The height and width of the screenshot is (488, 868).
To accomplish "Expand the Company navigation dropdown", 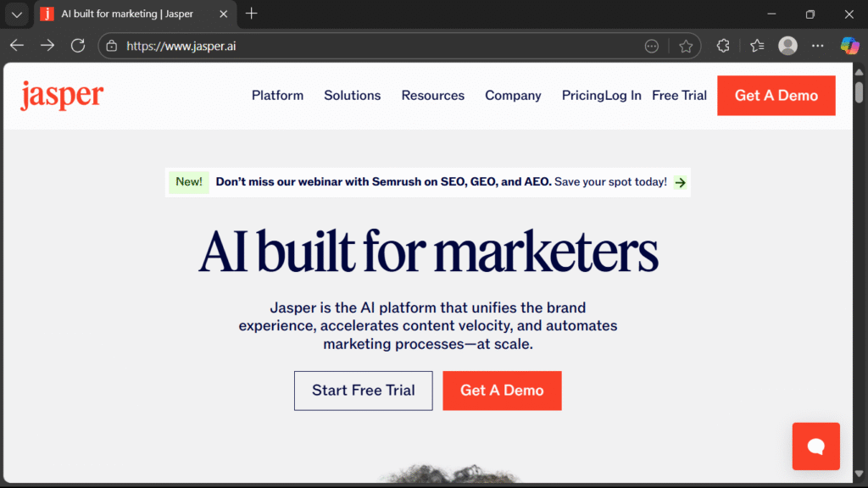I will 513,96.
